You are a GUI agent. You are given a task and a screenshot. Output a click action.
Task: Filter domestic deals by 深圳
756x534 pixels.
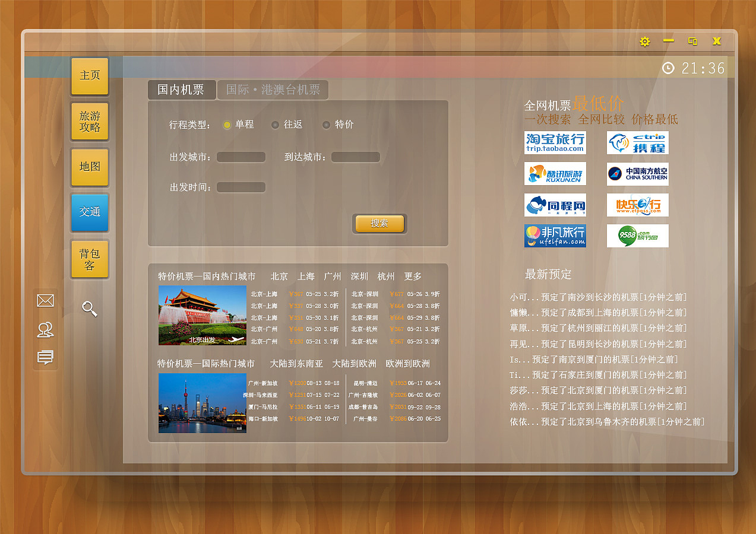point(359,276)
